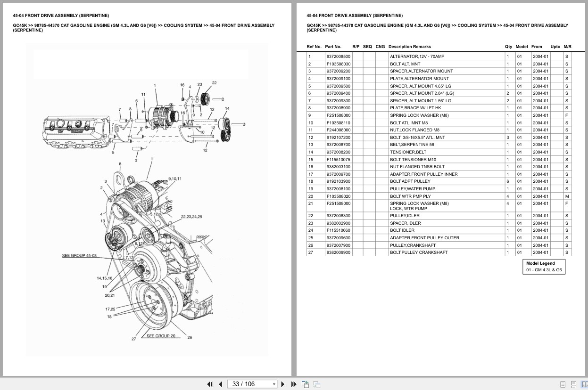Click BELT,SERPENTINE 56 description

click(x=412, y=145)
